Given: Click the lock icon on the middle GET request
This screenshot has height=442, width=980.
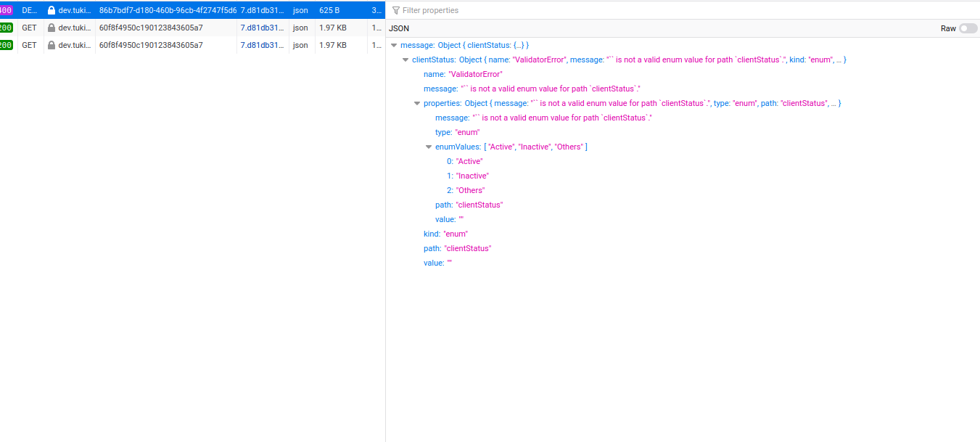Looking at the screenshot, I should (52, 28).
